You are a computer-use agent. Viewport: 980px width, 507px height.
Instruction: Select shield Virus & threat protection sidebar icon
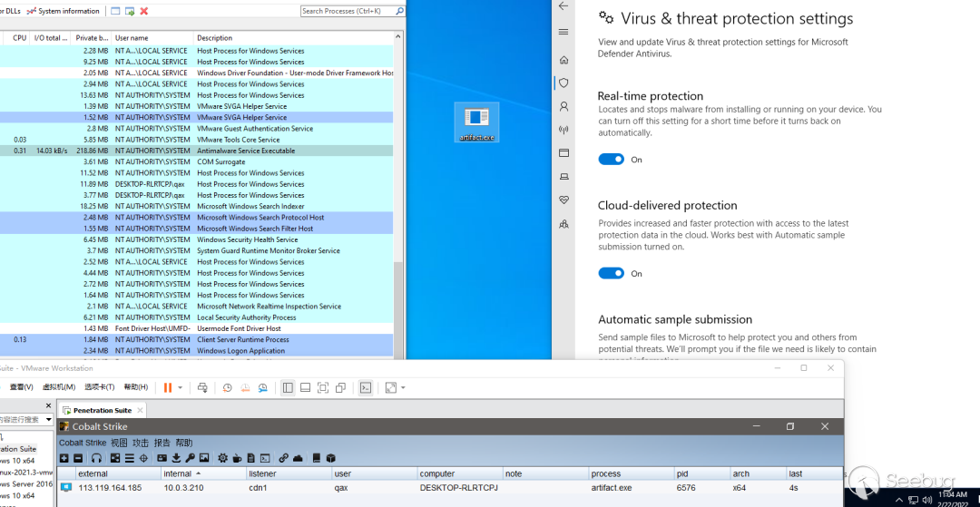(x=563, y=83)
